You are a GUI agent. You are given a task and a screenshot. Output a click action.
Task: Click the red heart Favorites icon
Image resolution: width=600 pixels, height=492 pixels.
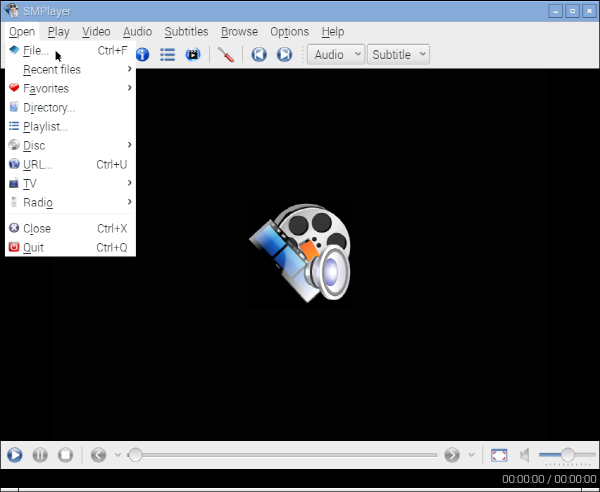(14, 88)
